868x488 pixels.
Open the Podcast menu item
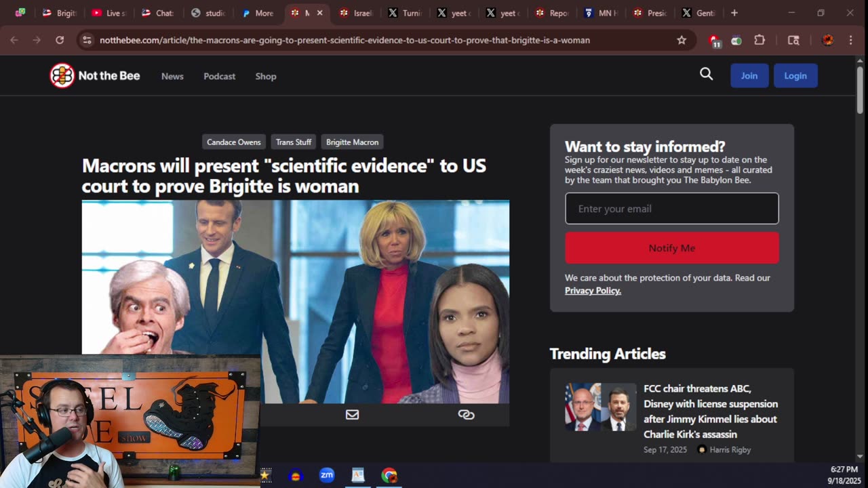[x=220, y=76]
